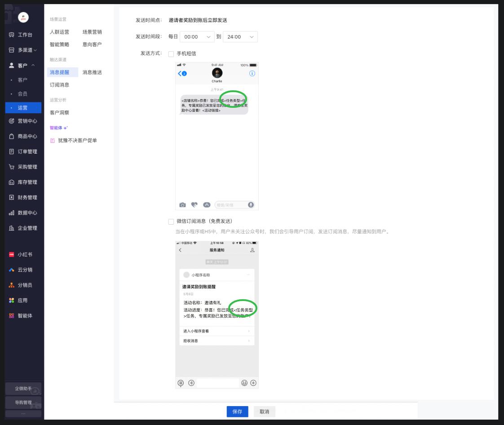
Task: Expand the 多渠道 sidebar menu
Action: [35, 50]
